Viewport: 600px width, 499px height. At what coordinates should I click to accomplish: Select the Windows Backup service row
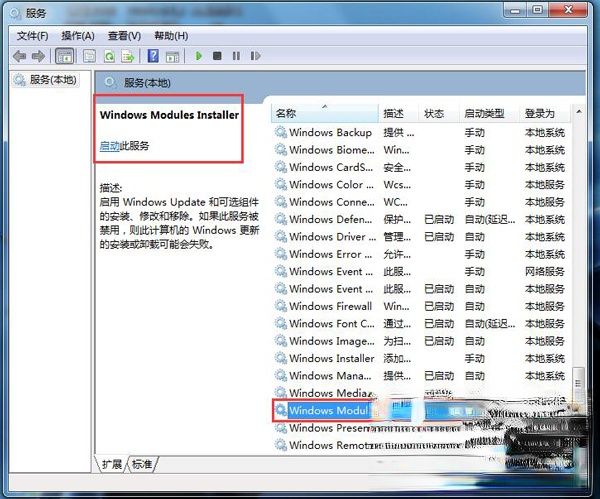(x=421, y=132)
